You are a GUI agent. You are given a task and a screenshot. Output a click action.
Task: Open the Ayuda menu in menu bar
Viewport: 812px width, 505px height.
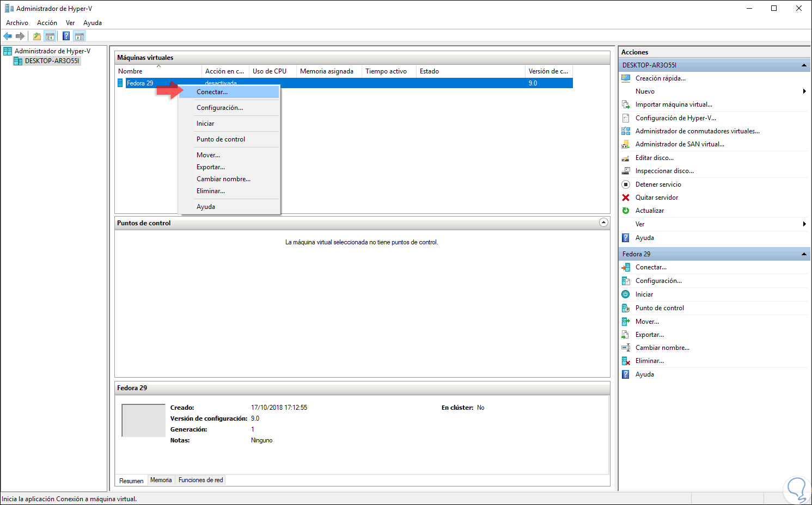(93, 23)
